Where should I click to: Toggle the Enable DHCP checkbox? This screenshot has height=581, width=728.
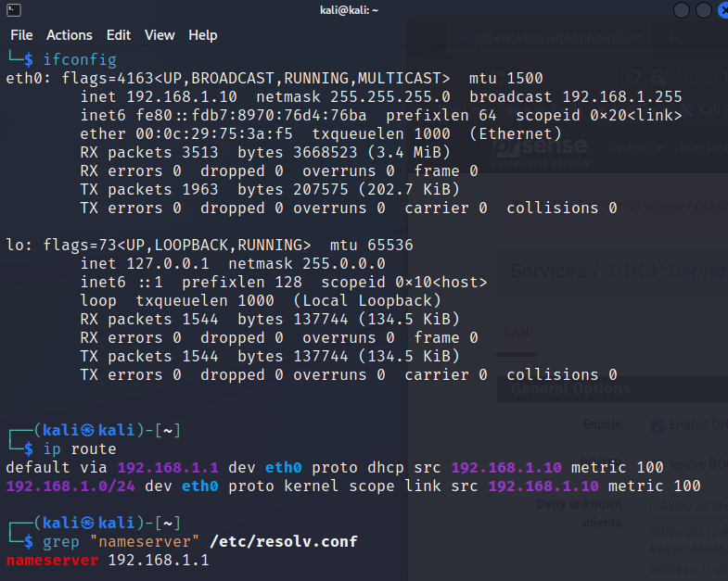(x=658, y=425)
